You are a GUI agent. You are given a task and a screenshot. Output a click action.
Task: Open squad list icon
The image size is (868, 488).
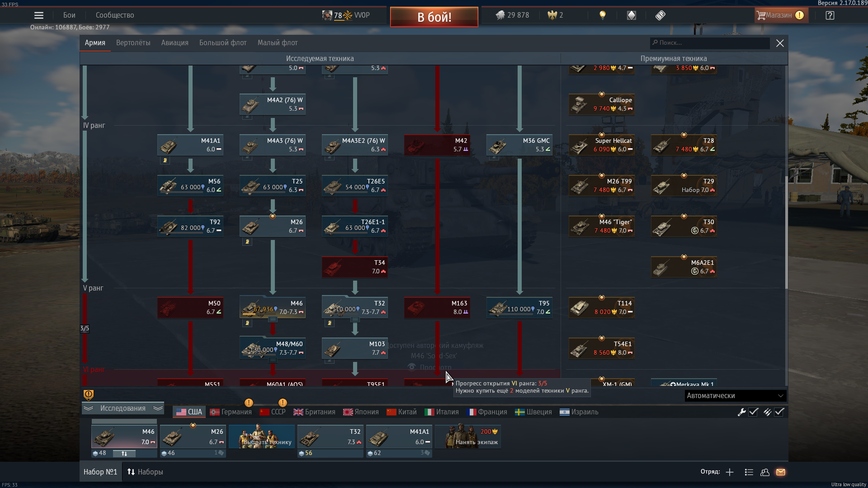coord(749,472)
